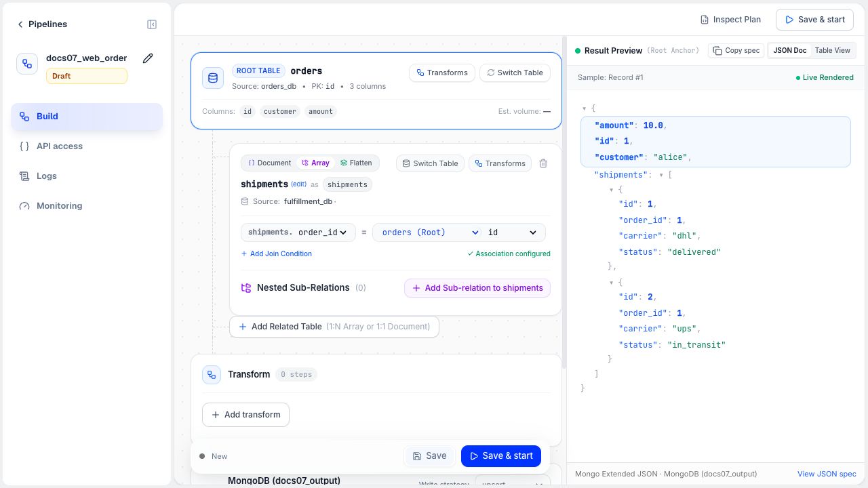Add a join condition to shipments

click(277, 253)
